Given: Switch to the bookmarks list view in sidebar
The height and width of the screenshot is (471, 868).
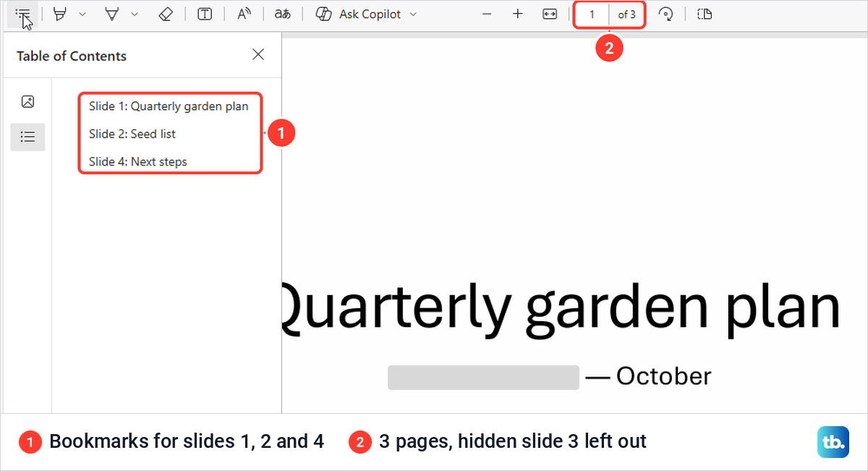Looking at the screenshot, I should (x=27, y=137).
